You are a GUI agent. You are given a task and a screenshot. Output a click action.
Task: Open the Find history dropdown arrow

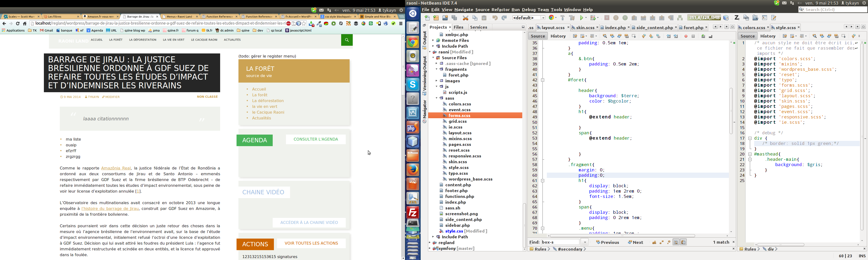pyautogui.click(x=585, y=242)
